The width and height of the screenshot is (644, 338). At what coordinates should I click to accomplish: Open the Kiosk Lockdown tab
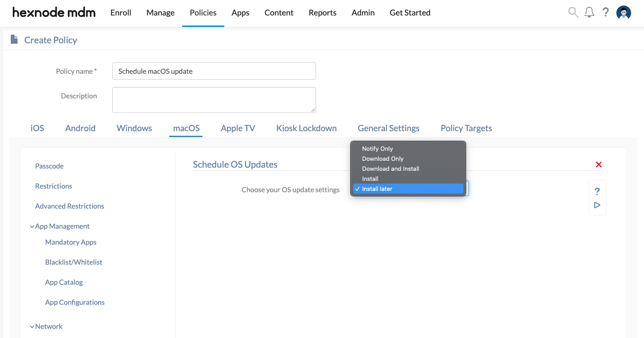pyautogui.click(x=306, y=128)
